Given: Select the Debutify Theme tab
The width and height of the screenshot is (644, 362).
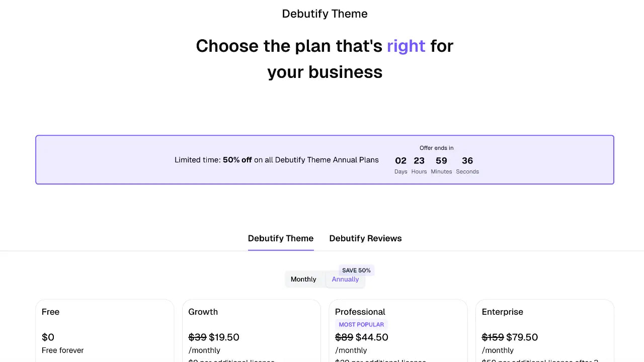Looking at the screenshot, I should coord(281,238).
